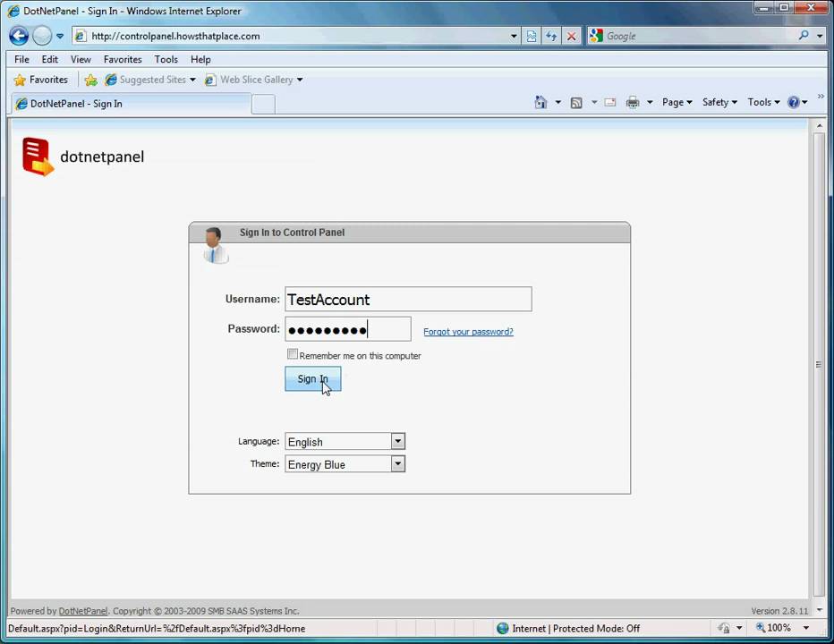Open a new tab with the blank tab button

263,105
